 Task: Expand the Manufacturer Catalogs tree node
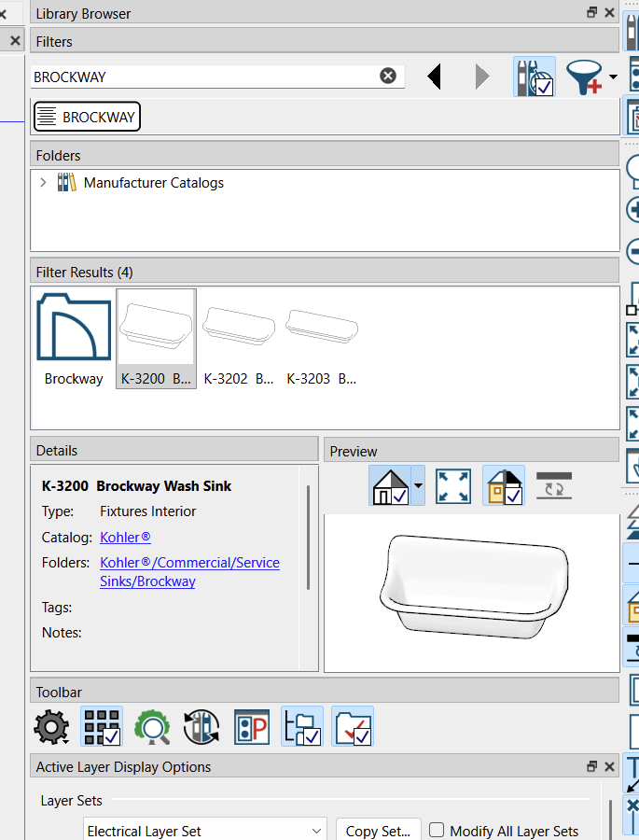[x=43, y=183]
